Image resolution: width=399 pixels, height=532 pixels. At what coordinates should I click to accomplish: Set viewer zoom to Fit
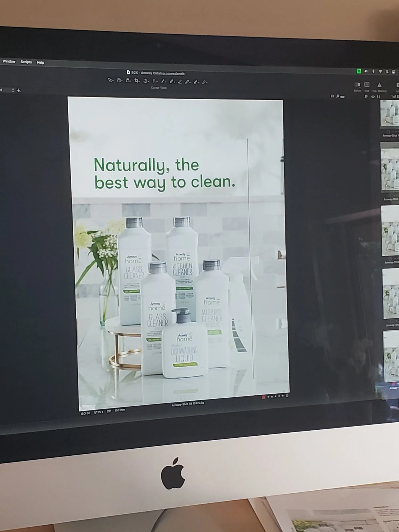pyautogui.click(x=332, y=96)
